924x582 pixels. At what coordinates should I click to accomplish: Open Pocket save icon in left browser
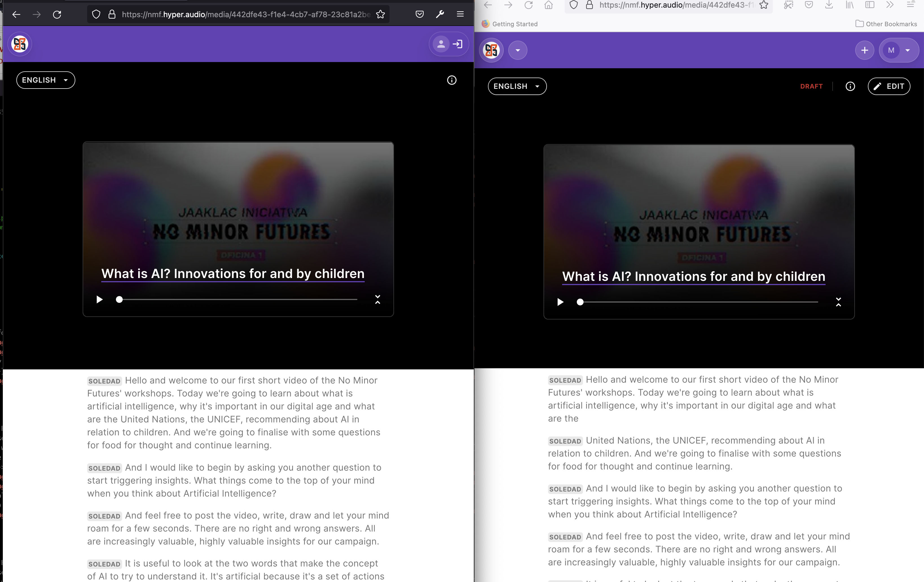[419, 15]
